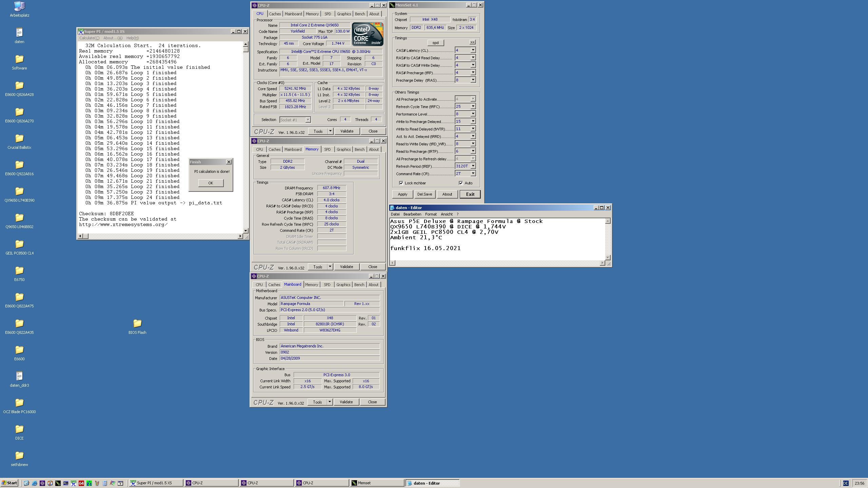Screen dimensions: 868x488
Task: Expand Precharge Delay (tRAS) dropdown
Action: 473,80
